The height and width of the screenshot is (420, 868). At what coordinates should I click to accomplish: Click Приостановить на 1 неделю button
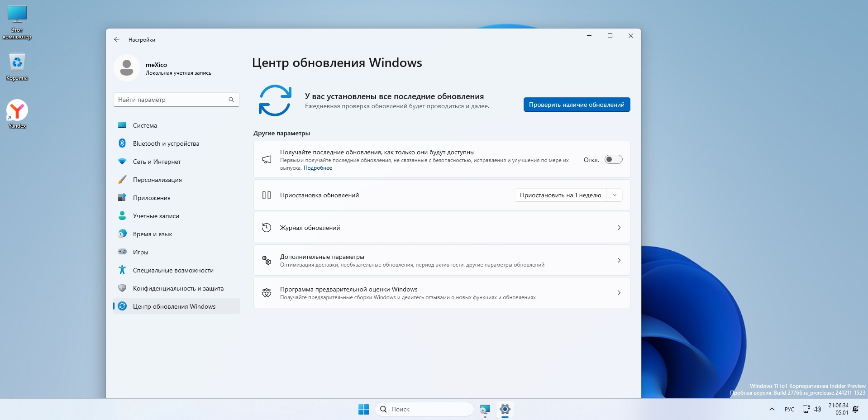click(560, 195)
